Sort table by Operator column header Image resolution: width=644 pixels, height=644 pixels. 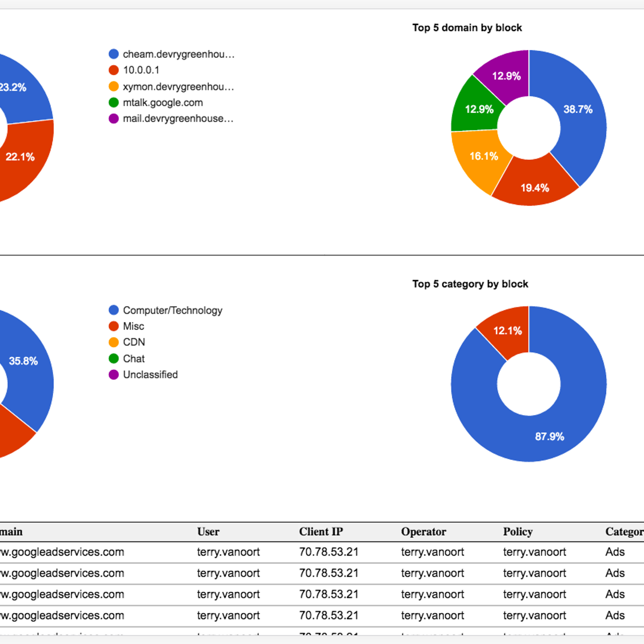(x=423, y=532)
